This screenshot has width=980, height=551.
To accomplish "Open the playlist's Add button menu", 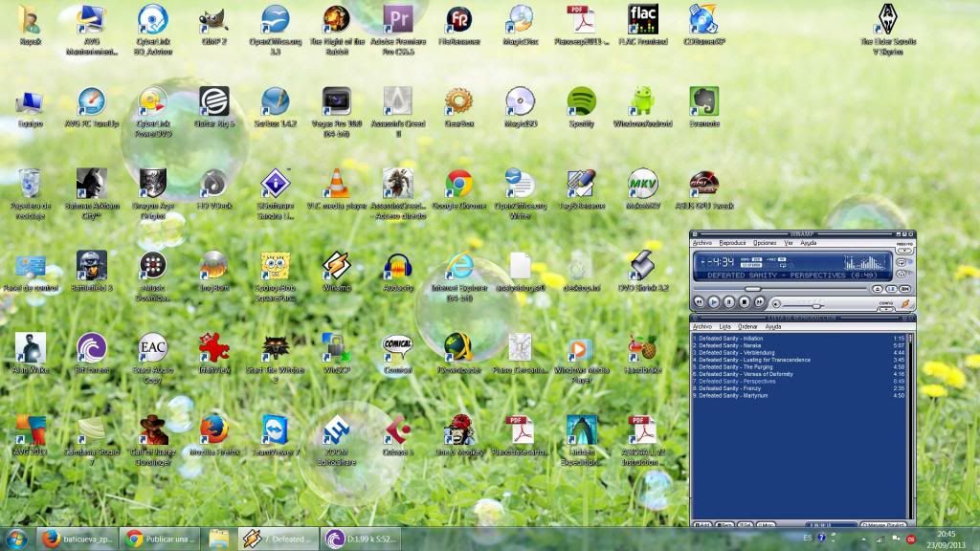I will pyautogui.click(x=702, y=525).
